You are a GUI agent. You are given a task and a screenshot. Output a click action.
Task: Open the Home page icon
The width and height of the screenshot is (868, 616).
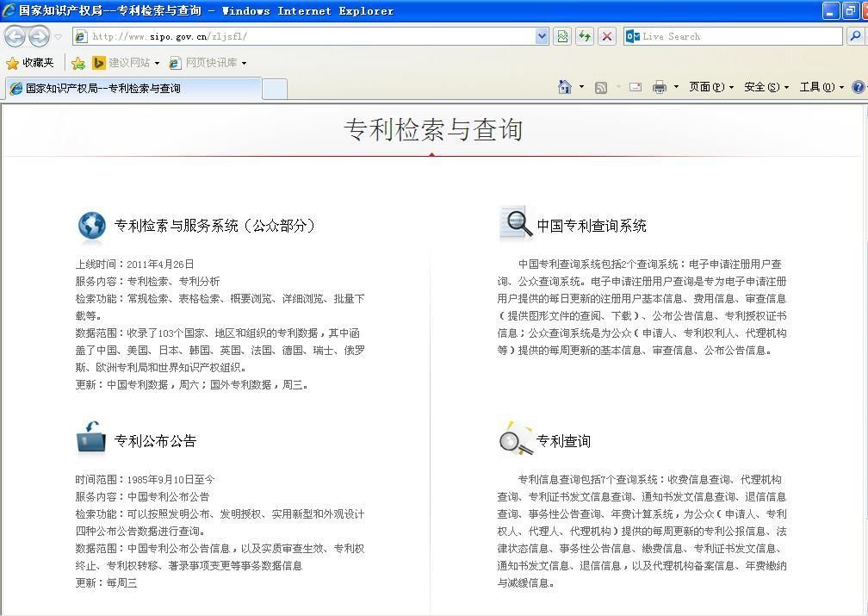pyautogui.click(x=565, y=87)
